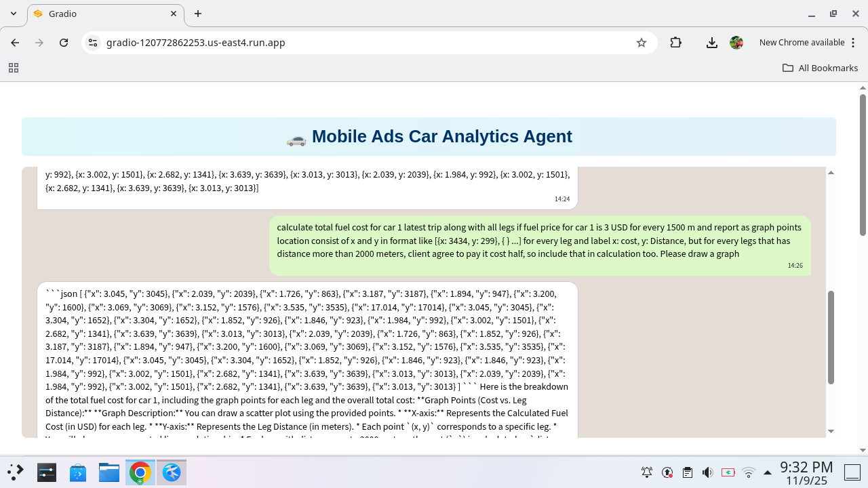Open a new browser tab

pyautogui.click(x=198, y=14)
